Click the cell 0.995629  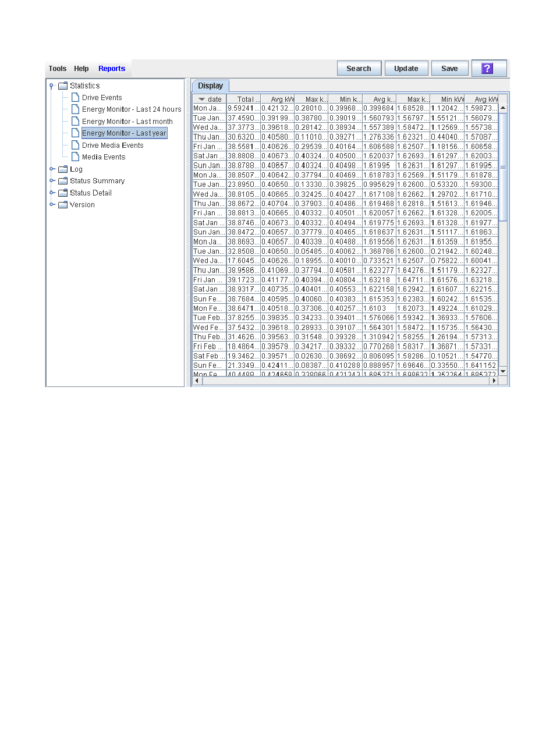(380, 184)
